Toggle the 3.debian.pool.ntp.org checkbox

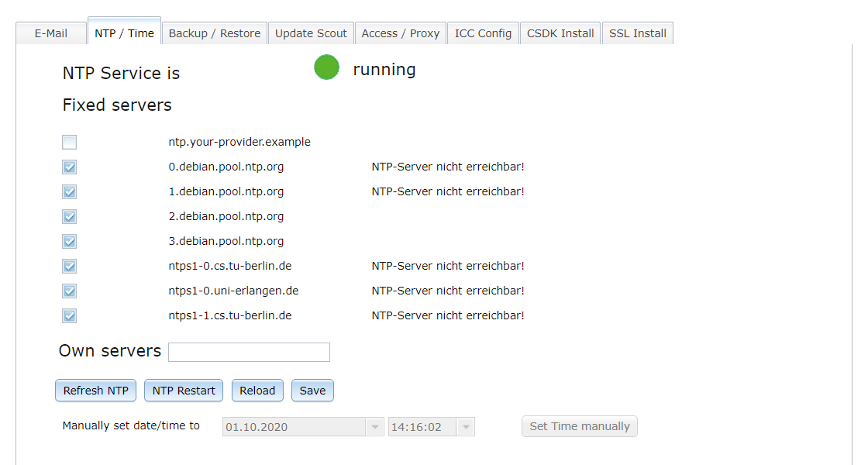70,242
